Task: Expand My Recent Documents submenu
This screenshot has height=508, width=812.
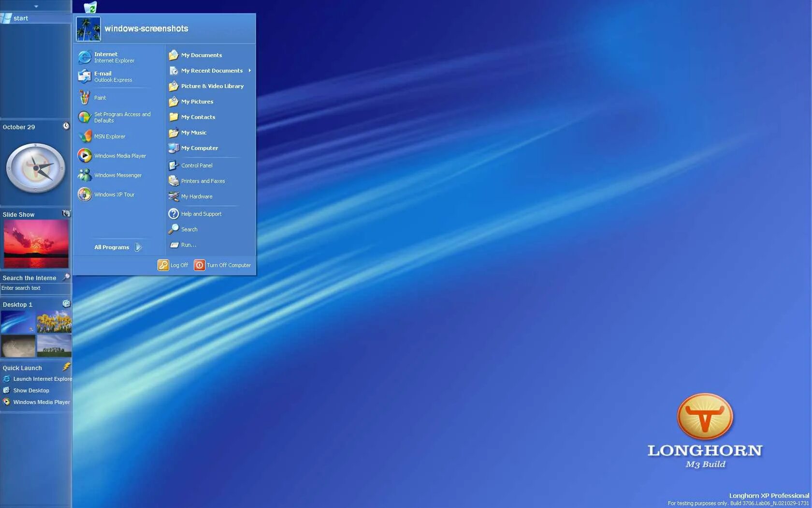Action: pos(212,71)
